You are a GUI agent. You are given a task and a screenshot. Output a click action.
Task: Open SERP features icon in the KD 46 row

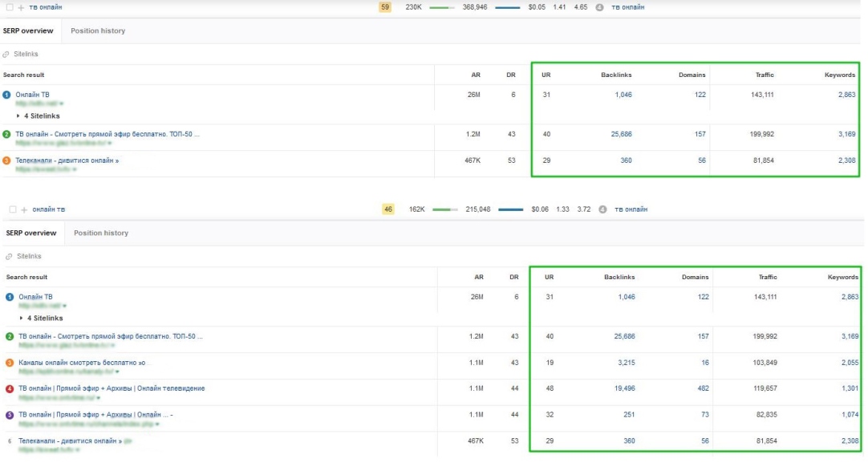(x=602, y=209)
